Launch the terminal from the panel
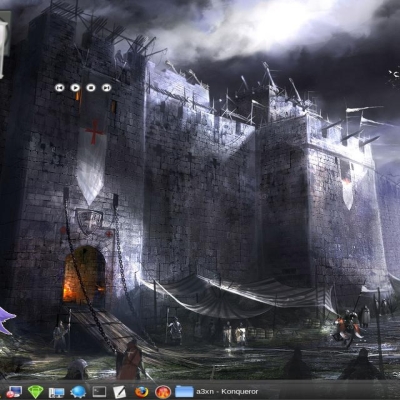 (99, 392)
